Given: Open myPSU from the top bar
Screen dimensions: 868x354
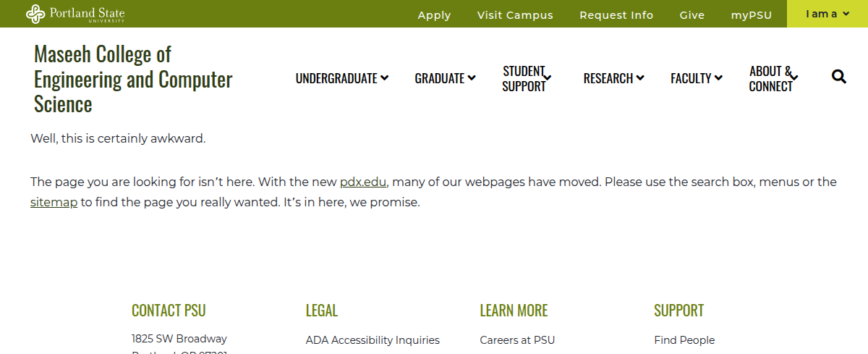Looking at the screenshot, I should tap(752, 15).
